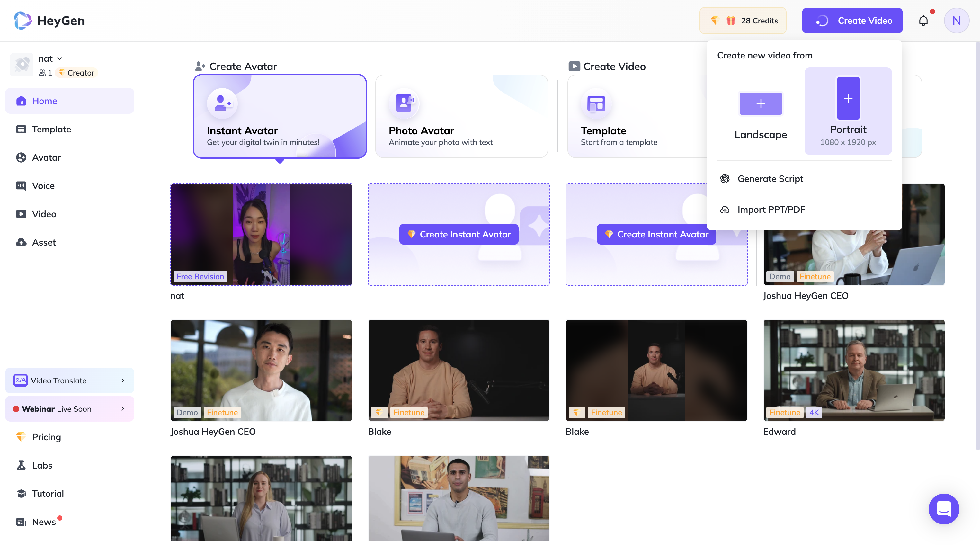
Task: Open the notifications bell
Action: pyautogui.click(x=923, y=21)
